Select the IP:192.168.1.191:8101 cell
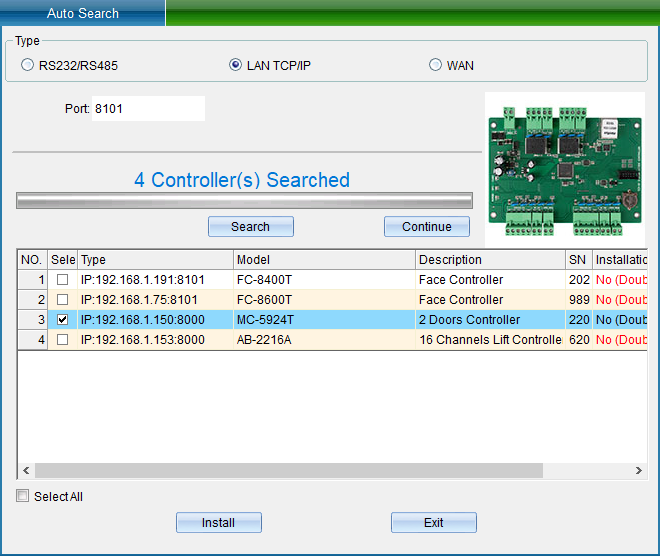The height and width of the screenshot is (556, 660). (x=155, y=279)
